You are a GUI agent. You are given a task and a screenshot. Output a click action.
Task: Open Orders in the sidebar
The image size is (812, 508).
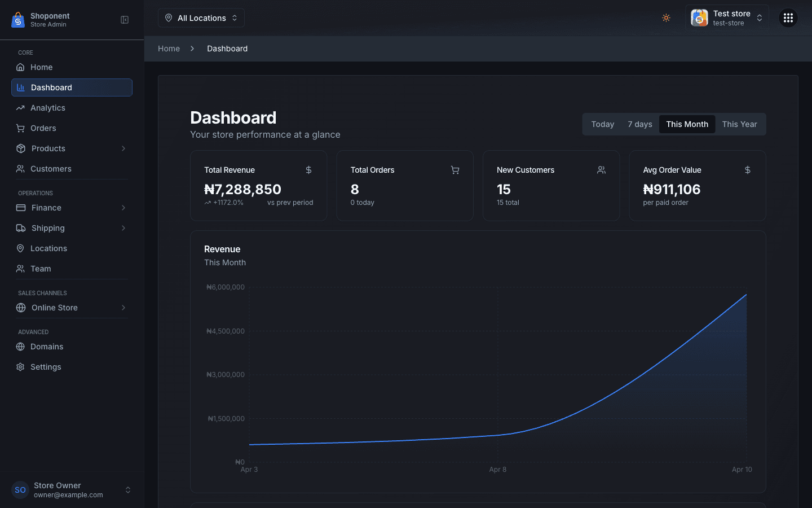tap(72, 128)
